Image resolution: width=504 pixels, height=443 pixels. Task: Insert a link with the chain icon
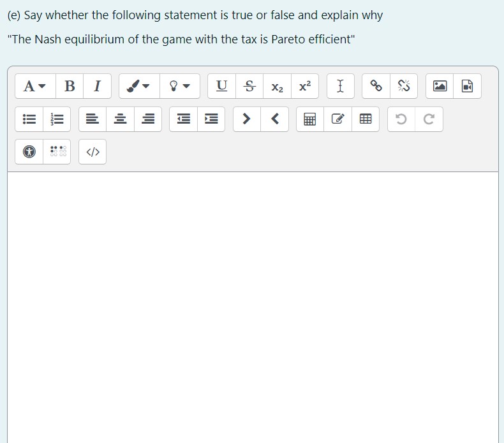[376, 86]
